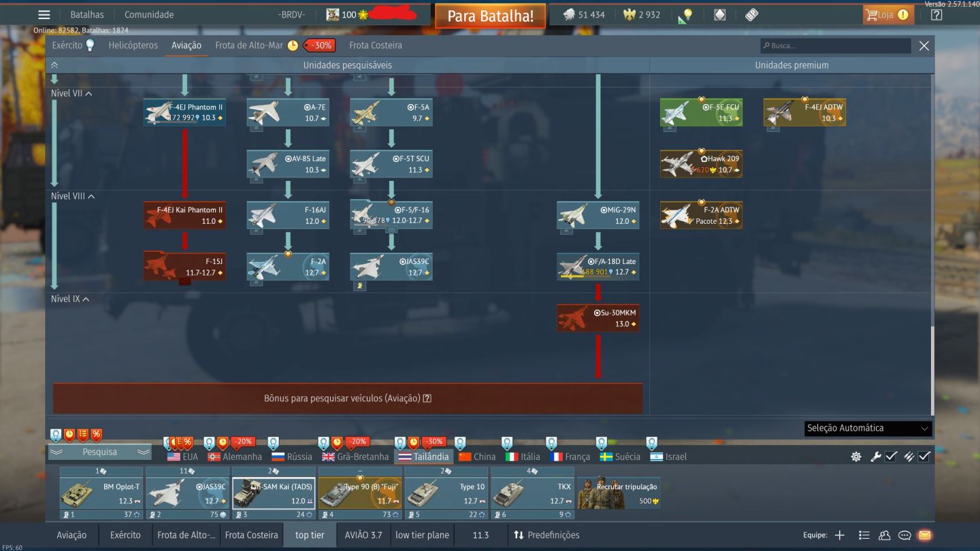Open Bônus para pesquisar veículos banner
This screenshot has height=551, width=980.
point(348,399)
